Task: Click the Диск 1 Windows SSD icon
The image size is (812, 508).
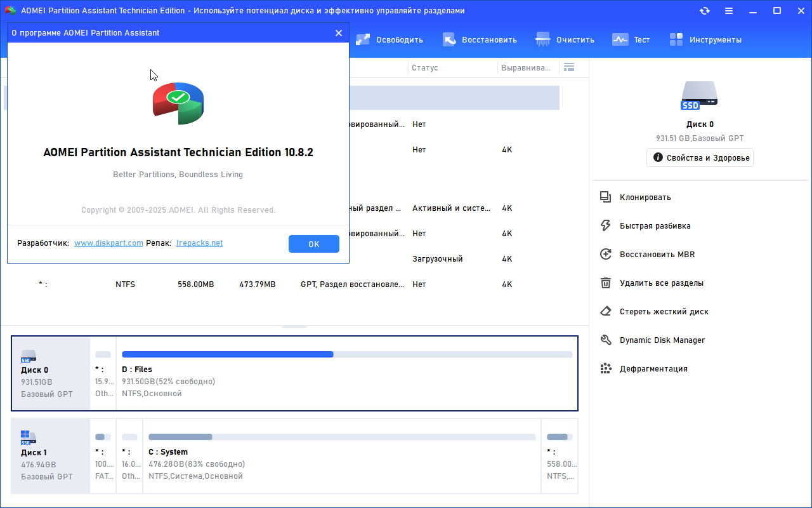Action: (x=29, y=438)
